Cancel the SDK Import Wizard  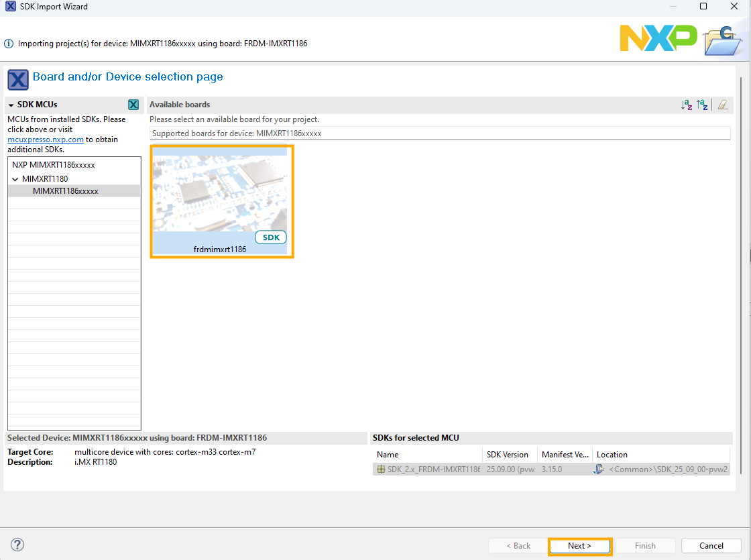[x=711, y=545]
